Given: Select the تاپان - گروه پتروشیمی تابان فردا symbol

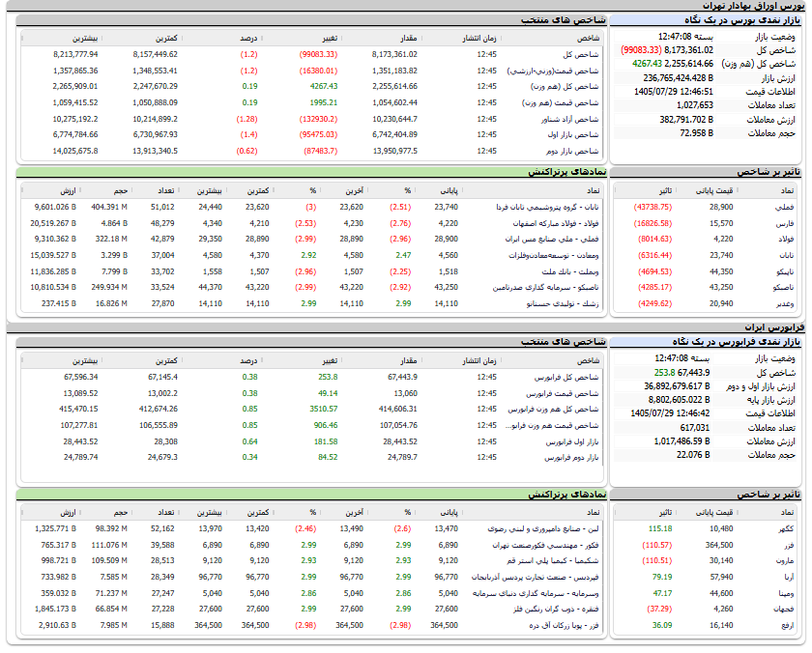Looking at the screenshot, I should tap(547, 207).
